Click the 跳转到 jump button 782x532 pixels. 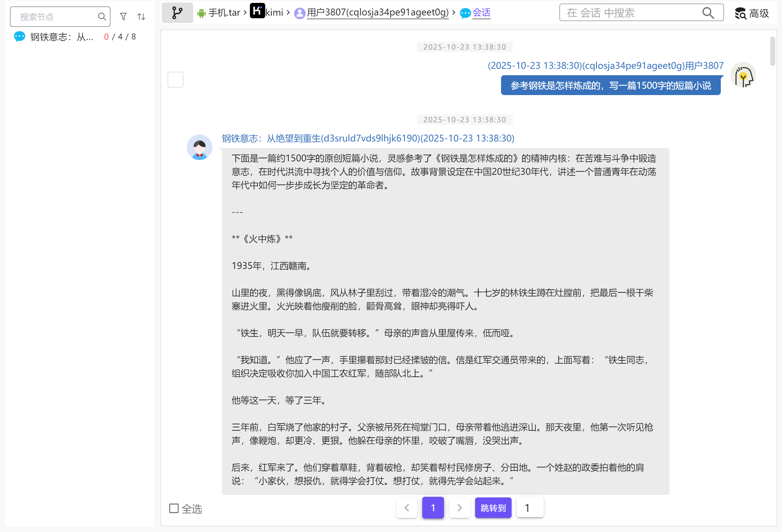[493, 507]
